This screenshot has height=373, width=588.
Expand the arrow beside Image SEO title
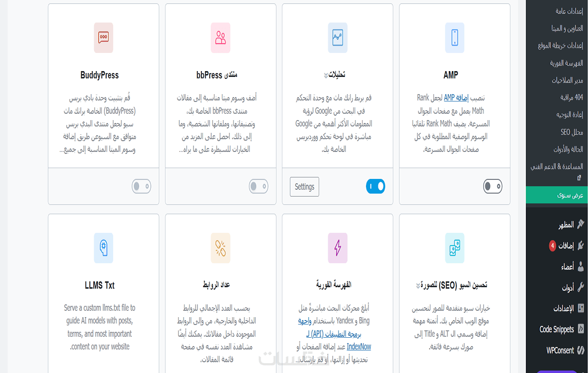[x=418, y=286]
